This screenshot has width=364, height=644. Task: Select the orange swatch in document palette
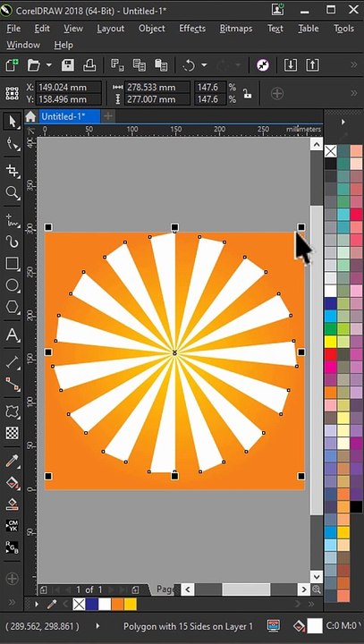117,604
